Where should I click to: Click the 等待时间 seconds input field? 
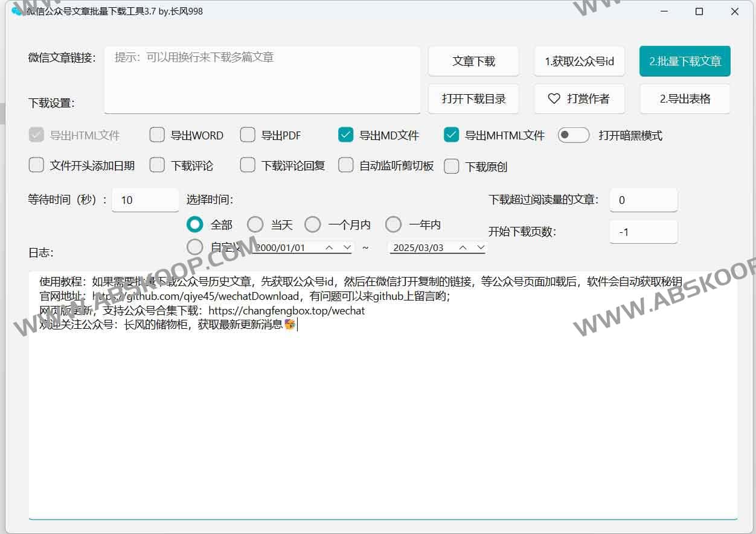pyautogui.click(x=145, y=200)
